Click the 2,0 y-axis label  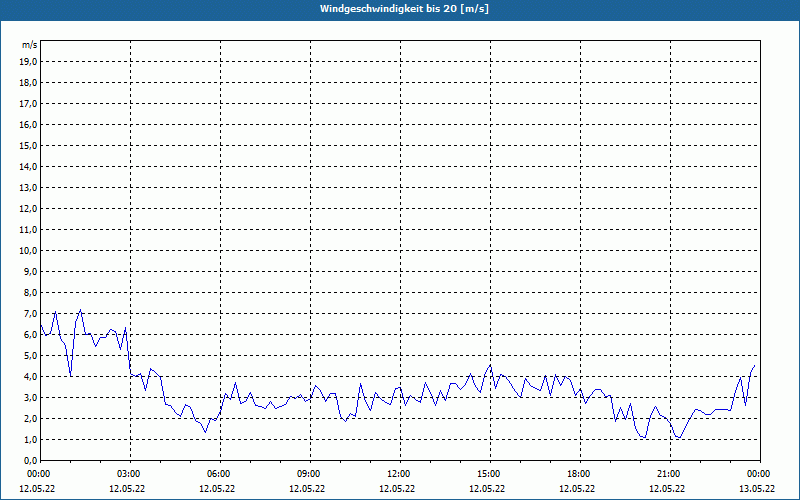[x=30, y=419]
